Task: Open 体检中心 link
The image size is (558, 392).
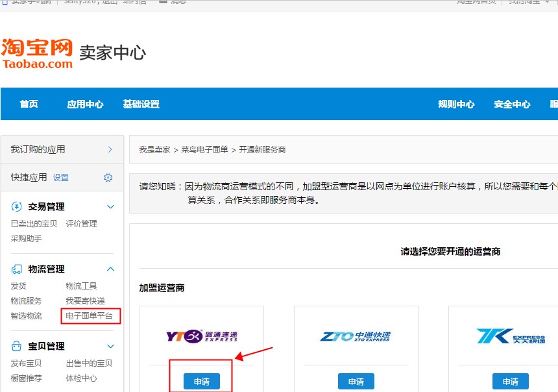Action: [82, 378]
